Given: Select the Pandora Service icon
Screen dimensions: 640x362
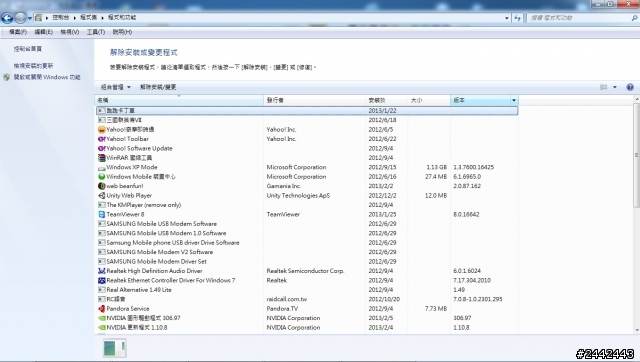Looking at the screenshot, I should tap(102, 309).
